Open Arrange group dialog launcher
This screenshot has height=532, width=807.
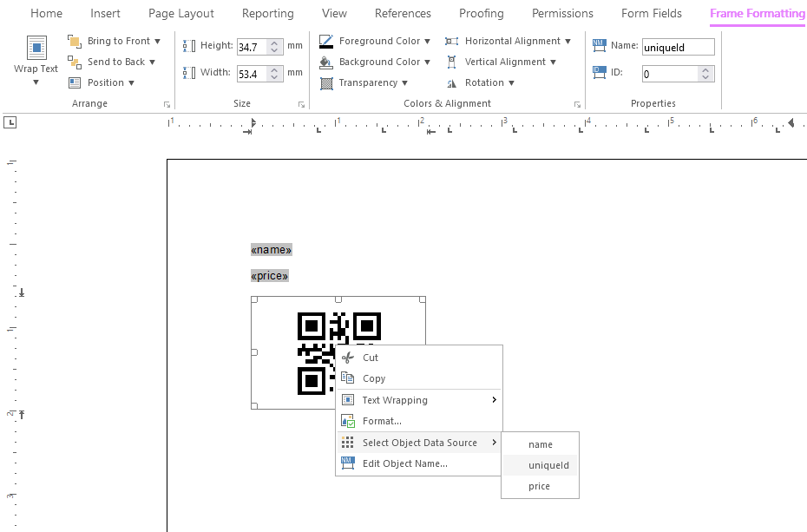pos(167,104)
